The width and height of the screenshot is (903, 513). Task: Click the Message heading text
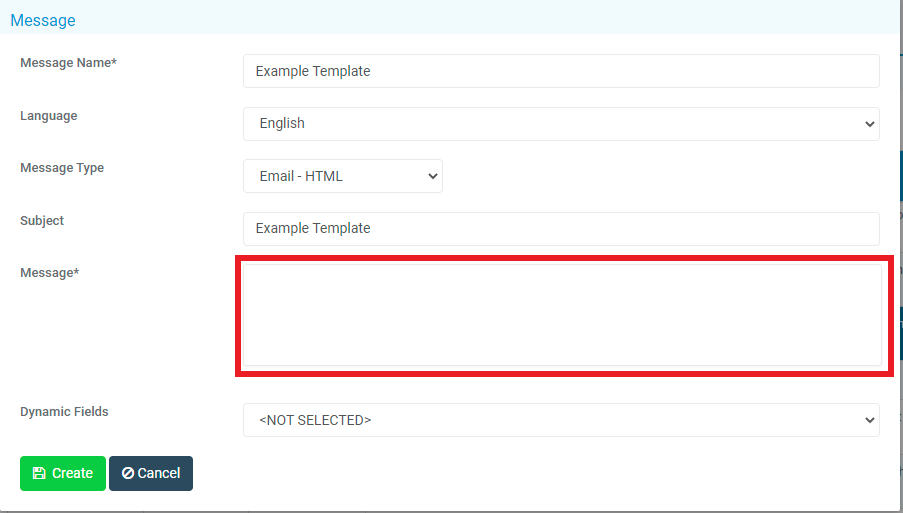pyautogui.click(x=43, y=20)
